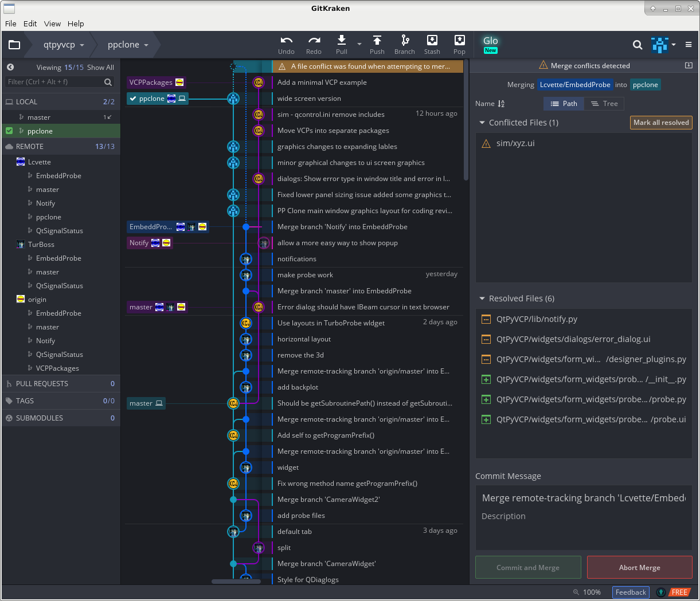Image resolution: width=700 pixels, height=601 pixels.
Task: Sort files using the Name sort icon
Action: (501, 104)
